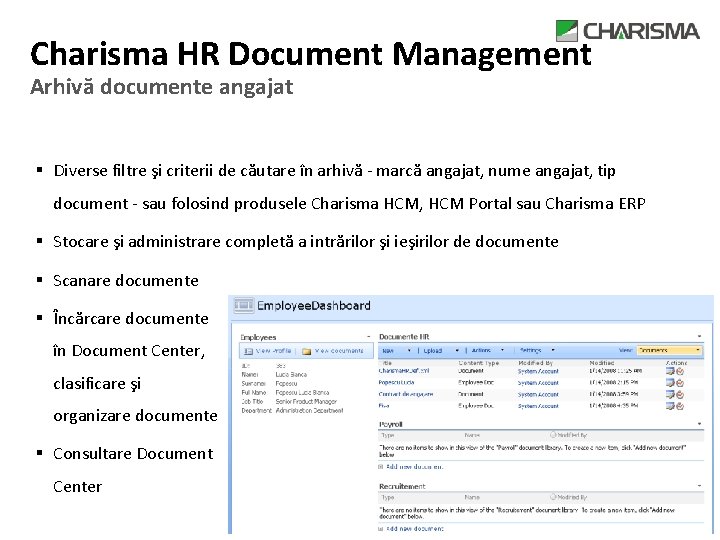Sort by Modified By column in Documente HR
Image resolution: width=720 pixels, height=540 pixels.
pos(535,363)
